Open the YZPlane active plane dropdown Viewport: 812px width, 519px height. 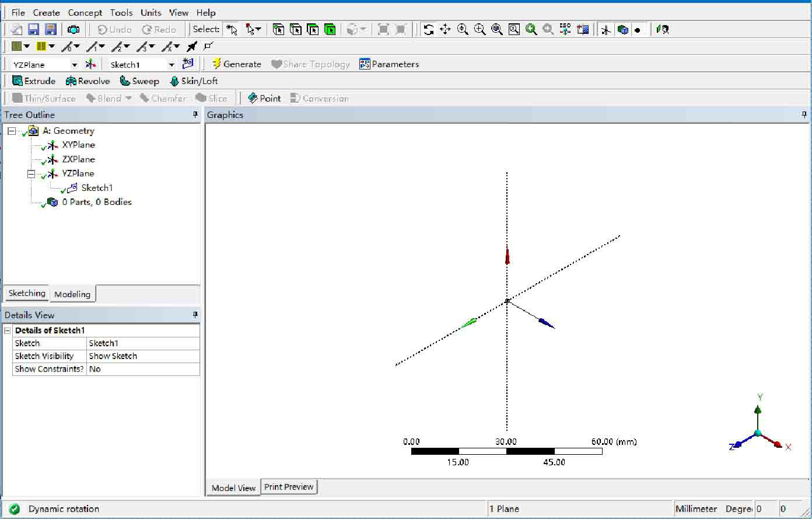pos(74,65)
